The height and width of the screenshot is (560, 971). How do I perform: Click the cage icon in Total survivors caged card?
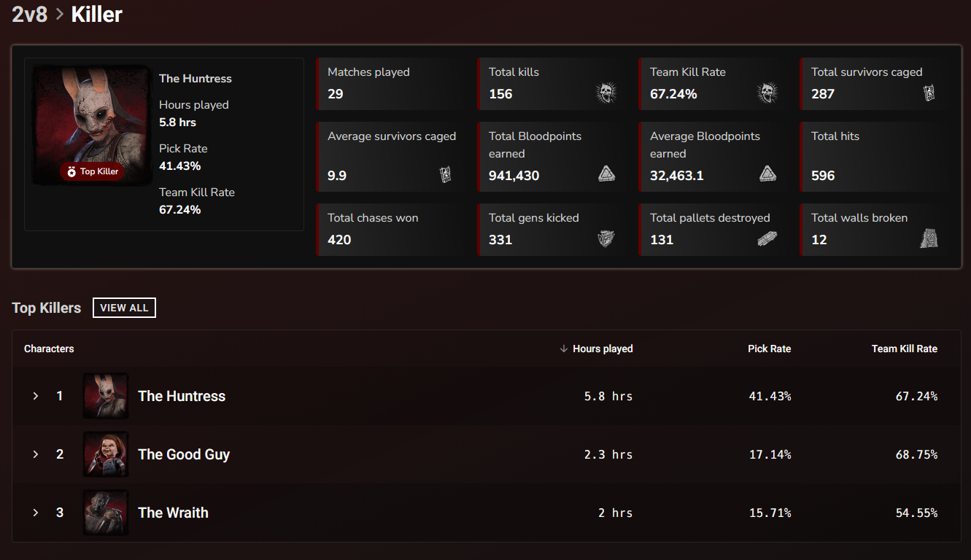point(929,93)
